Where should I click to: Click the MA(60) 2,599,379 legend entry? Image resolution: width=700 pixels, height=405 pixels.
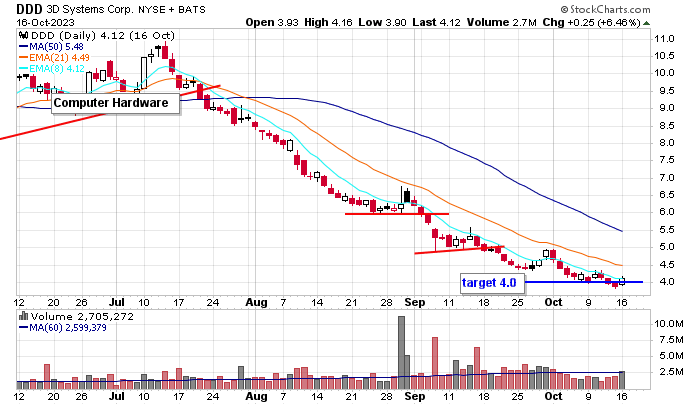click(62, 328)
